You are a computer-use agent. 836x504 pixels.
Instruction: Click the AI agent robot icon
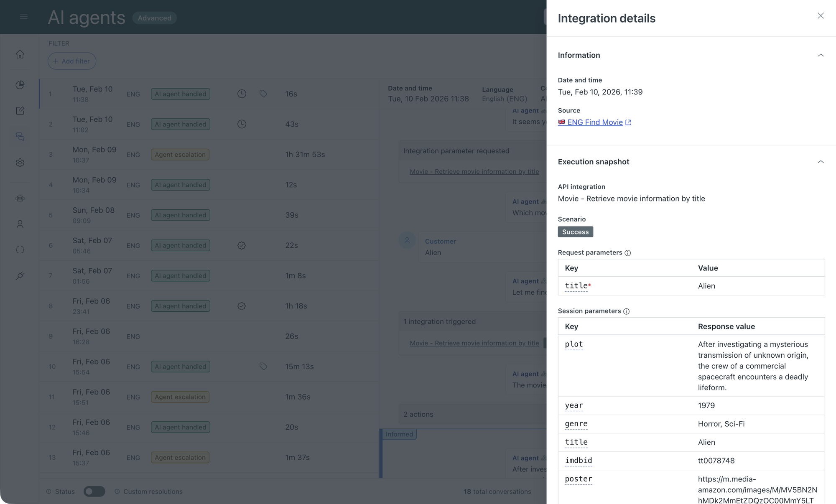[20, 198]
